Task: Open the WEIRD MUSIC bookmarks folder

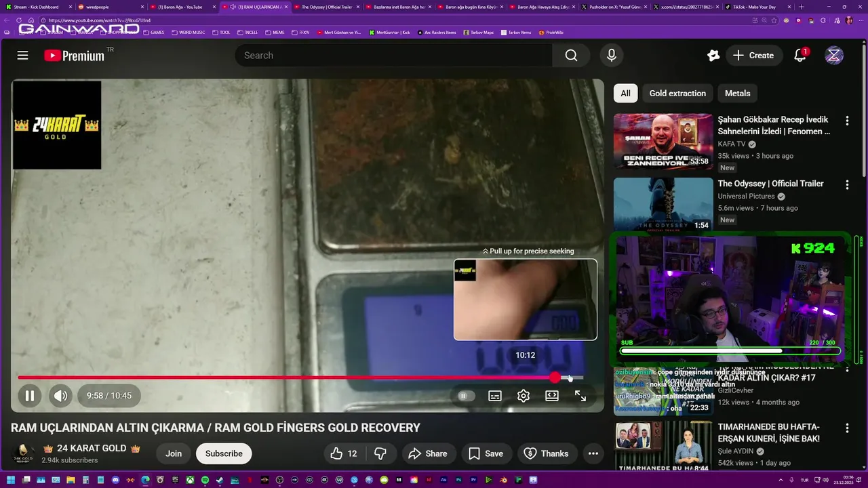Action: tap(188, 33)
